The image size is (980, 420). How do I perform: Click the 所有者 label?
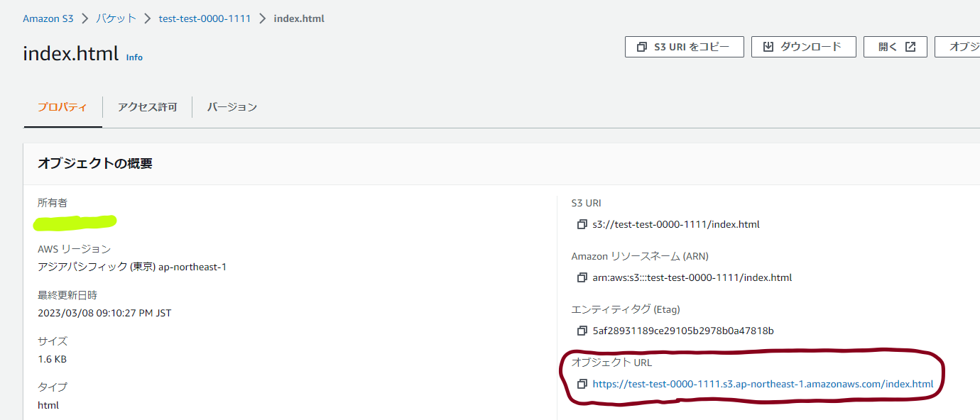[53, 203]
